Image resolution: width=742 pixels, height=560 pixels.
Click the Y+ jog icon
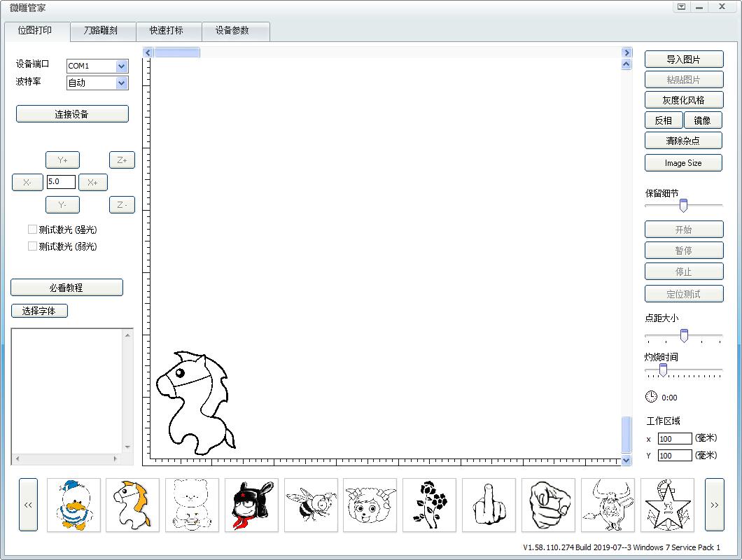tap(62, 160)
